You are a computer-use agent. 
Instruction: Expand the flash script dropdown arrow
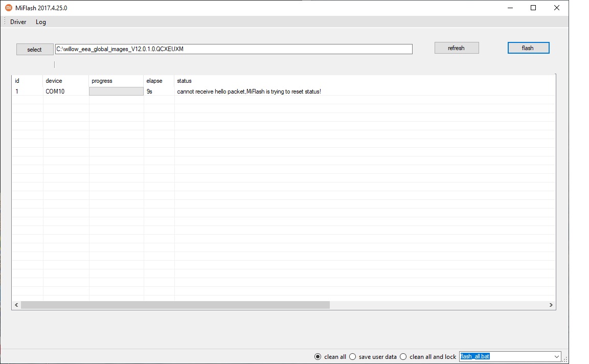(556, 356)
